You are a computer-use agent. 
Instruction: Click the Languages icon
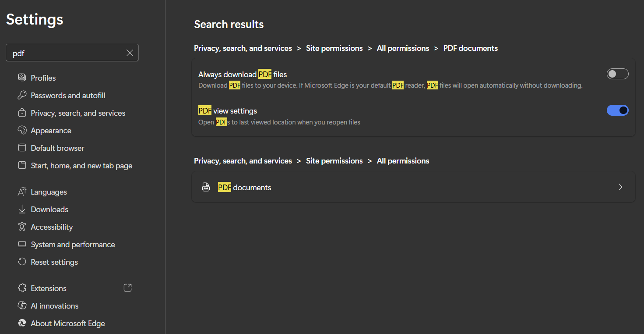[x=22, y=192]
